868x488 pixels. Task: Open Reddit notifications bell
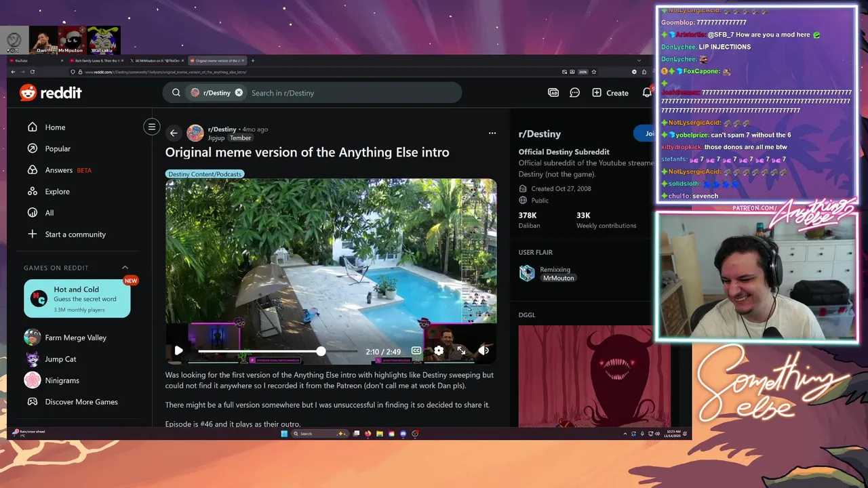pyautogui.click(x=647, y=93)
